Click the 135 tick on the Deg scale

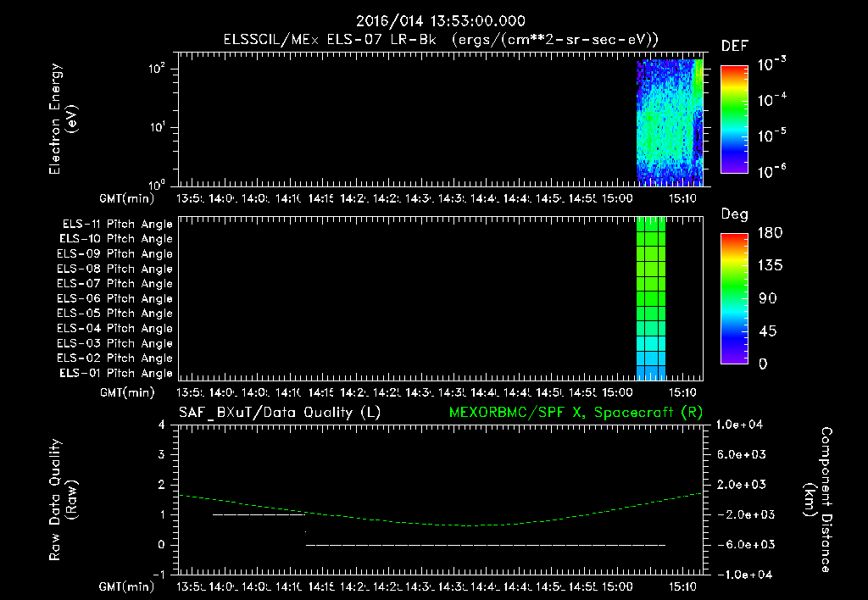point(770,266)
